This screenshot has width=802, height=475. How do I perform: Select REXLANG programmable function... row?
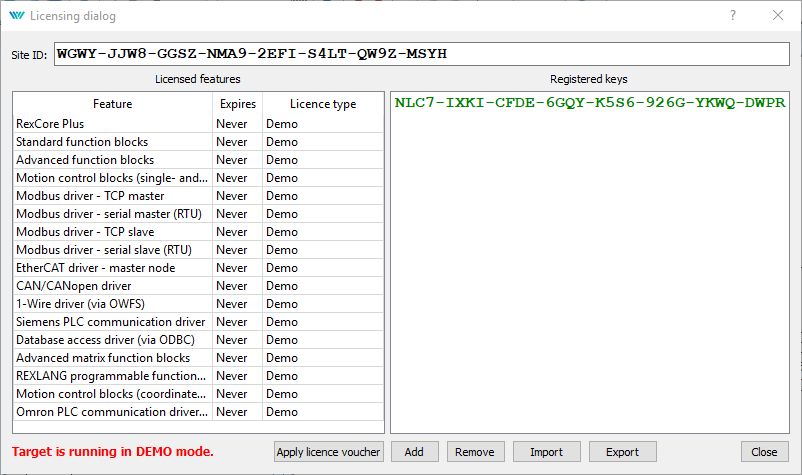pyautogui.click(x=198, y=376)
